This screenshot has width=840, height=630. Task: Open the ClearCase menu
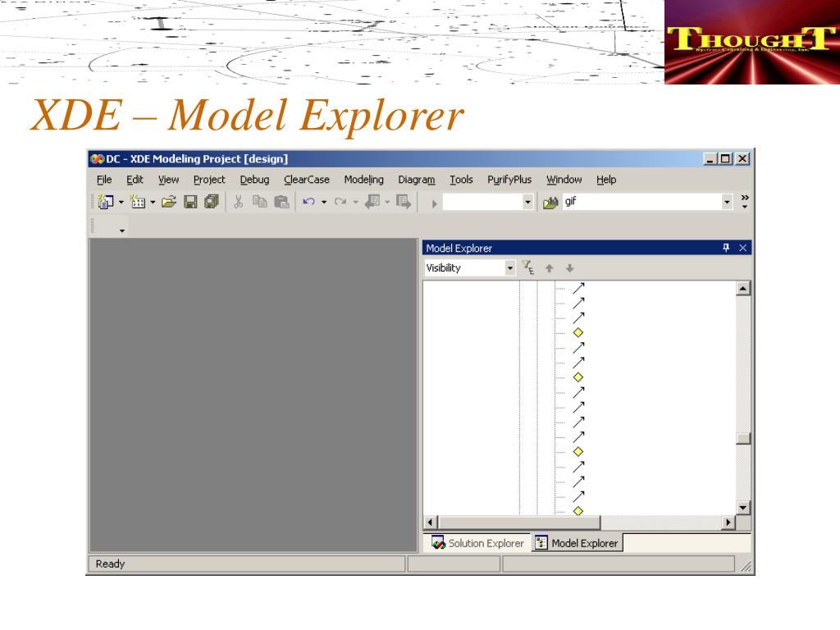(307, 180)
